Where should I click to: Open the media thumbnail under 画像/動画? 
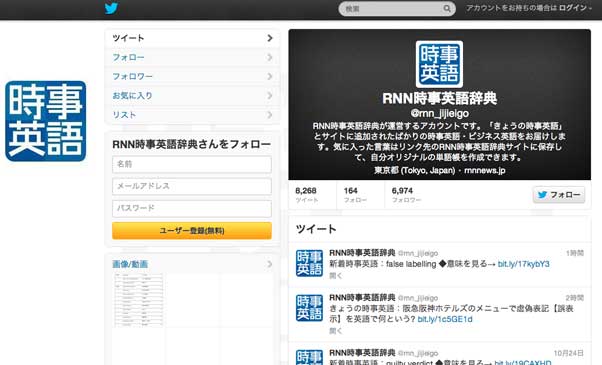click(139, 300)
